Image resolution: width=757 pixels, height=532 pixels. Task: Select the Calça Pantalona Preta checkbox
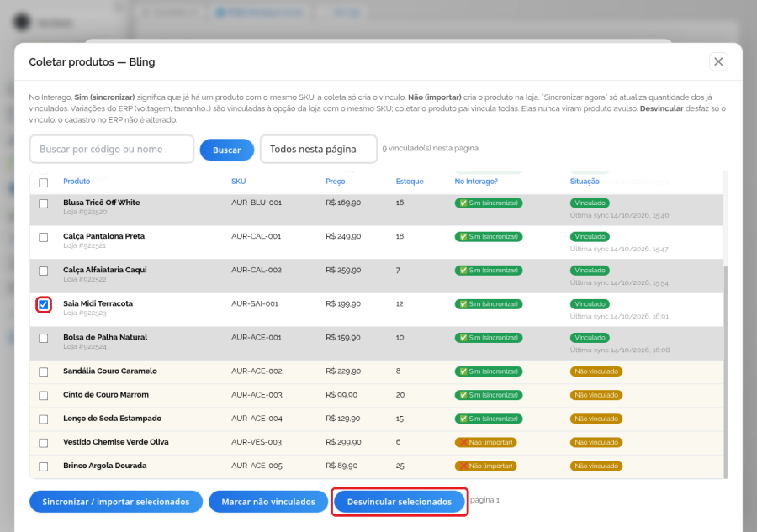point(44,237)
